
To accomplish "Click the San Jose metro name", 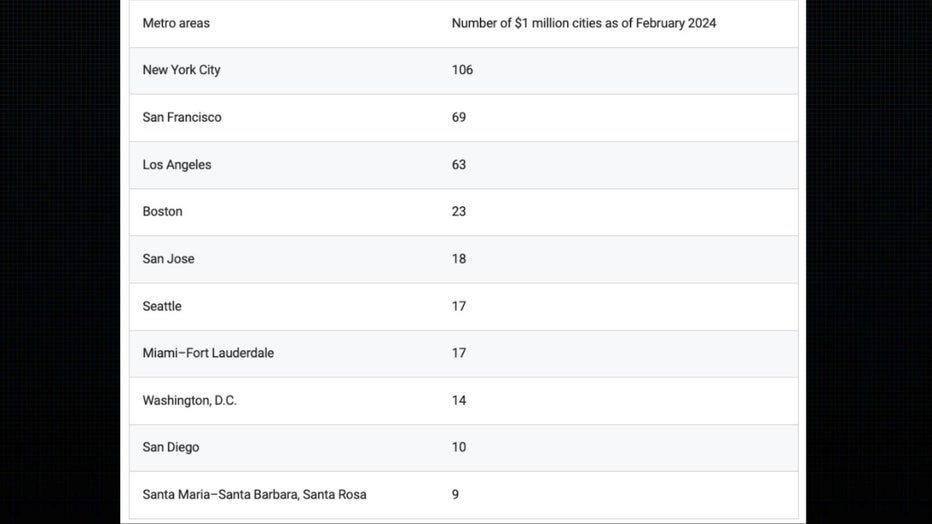I will [x=168, y=258].
